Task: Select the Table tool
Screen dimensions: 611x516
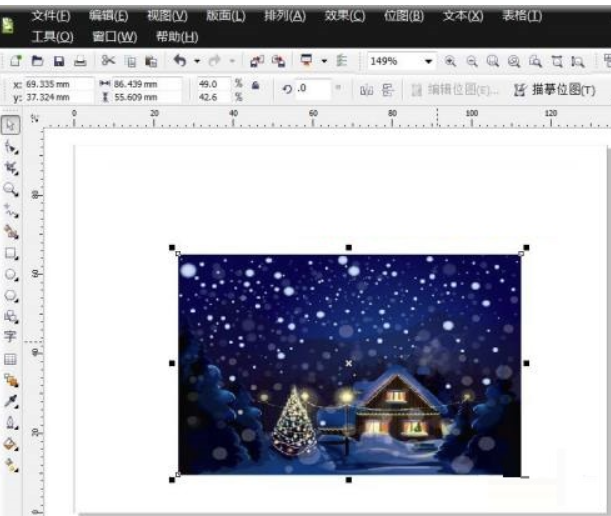Action: [x=10, y=359]
